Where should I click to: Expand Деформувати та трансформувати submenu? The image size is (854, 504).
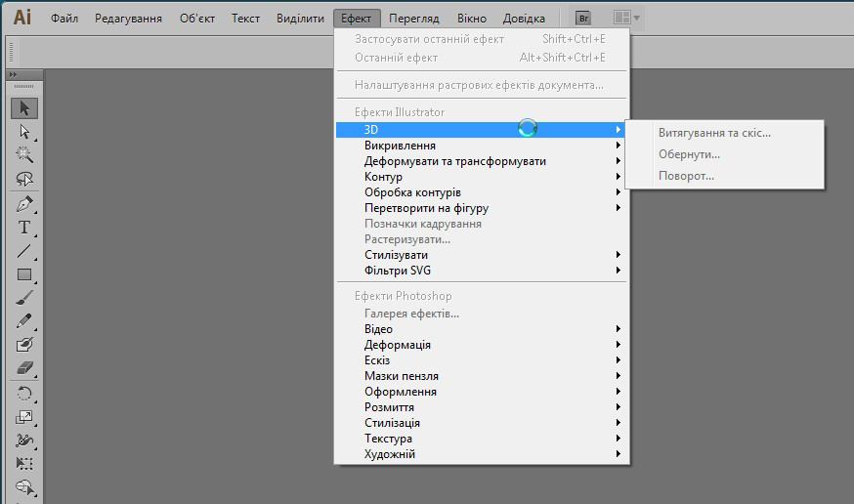click(x=482, y=161)
